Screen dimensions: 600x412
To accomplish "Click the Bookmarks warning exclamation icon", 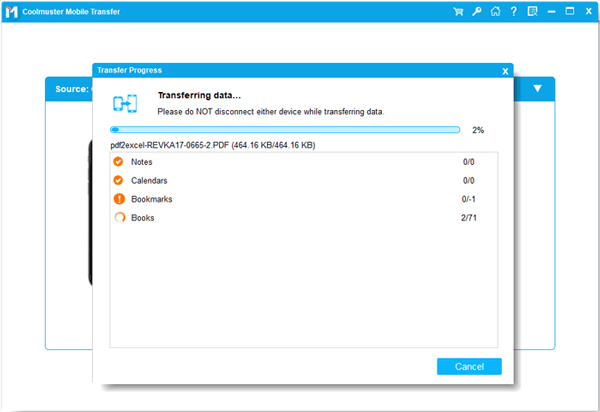I will tap(119, 199).
